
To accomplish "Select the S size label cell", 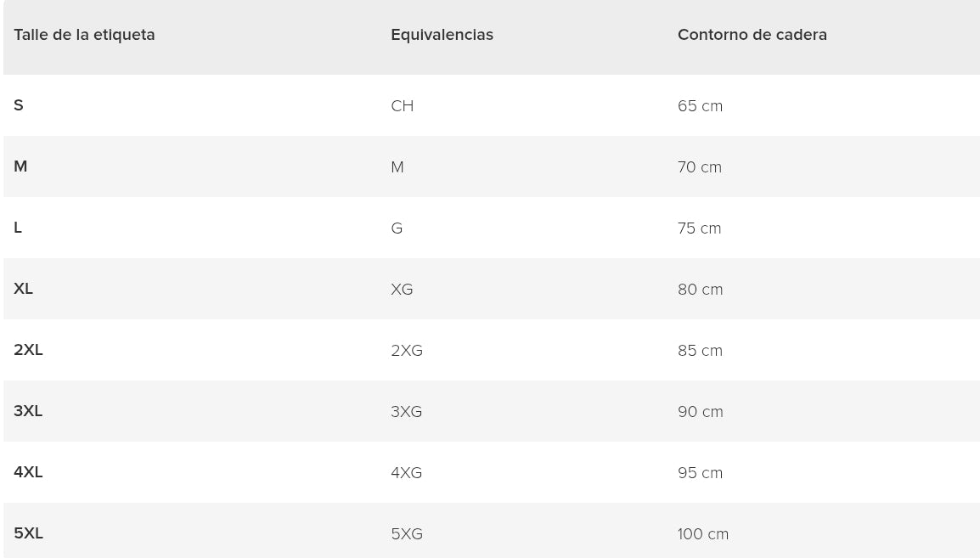I will click(19, 105).
